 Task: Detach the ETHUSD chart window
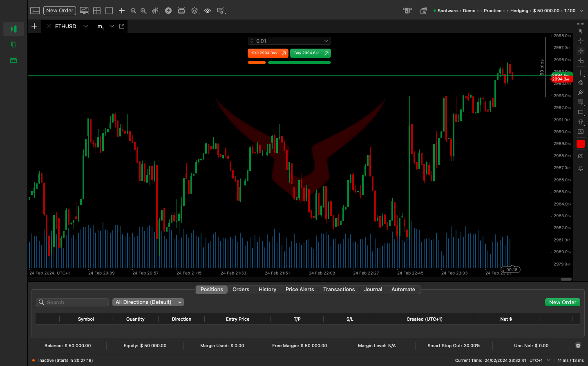[x=122, y=26]
